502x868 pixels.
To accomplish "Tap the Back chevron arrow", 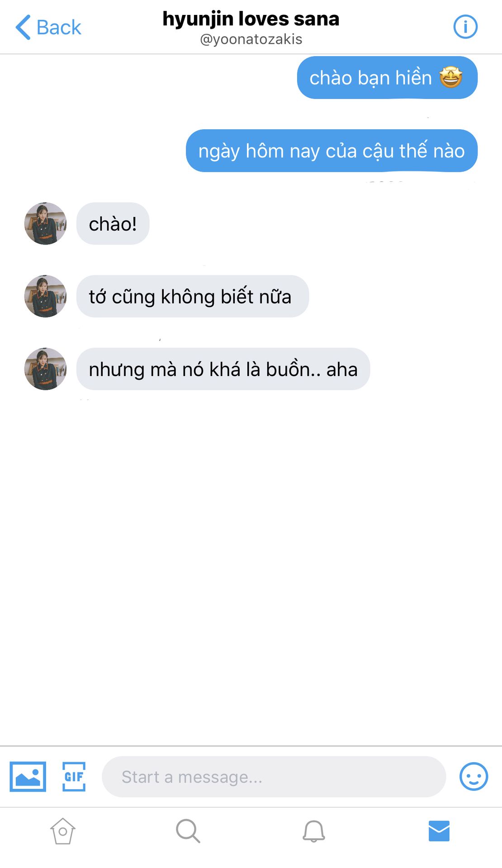I will (23, 27).
